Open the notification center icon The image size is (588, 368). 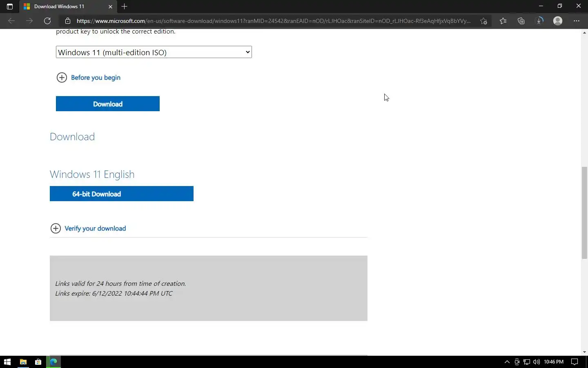(575, 362)
